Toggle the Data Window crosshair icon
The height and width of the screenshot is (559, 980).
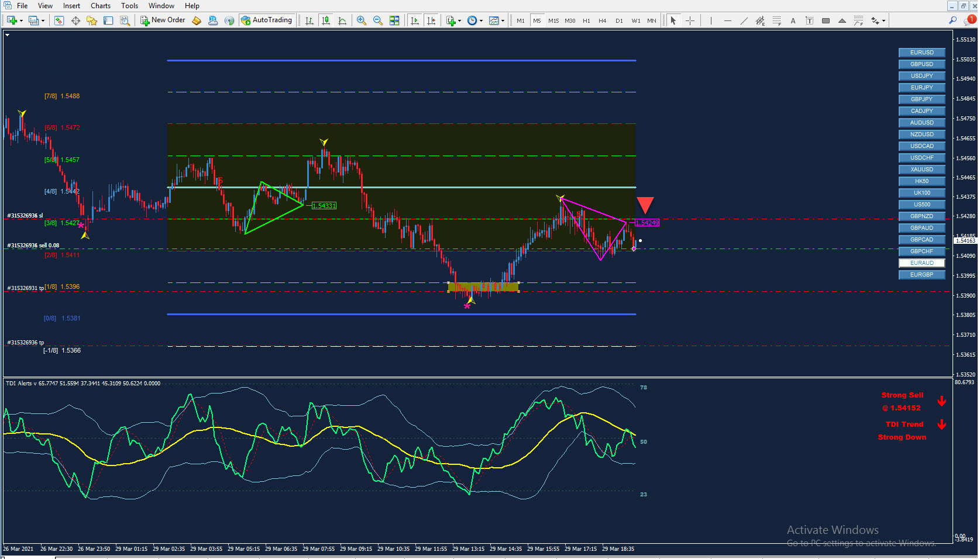coord(75,20)
